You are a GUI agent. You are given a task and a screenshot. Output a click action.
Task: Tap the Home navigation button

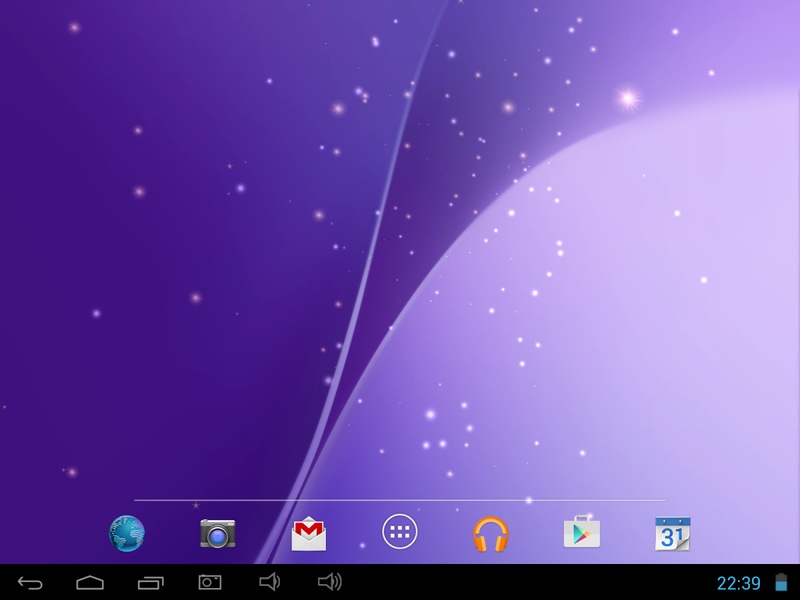pyautogui.click(x=90, y=582)
